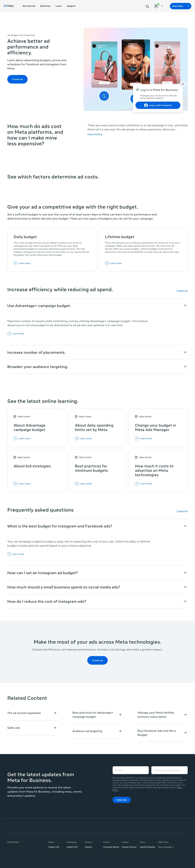
Task: Open the account profile icon
Action: pyautogui.click(x=156, y=6)
